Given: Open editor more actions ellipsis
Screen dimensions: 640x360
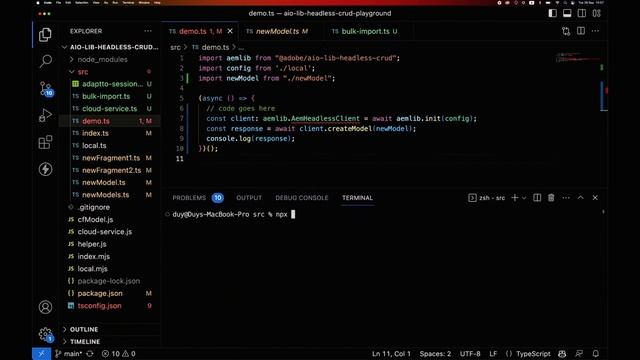Looking at the screenshot, I should 596,31.
